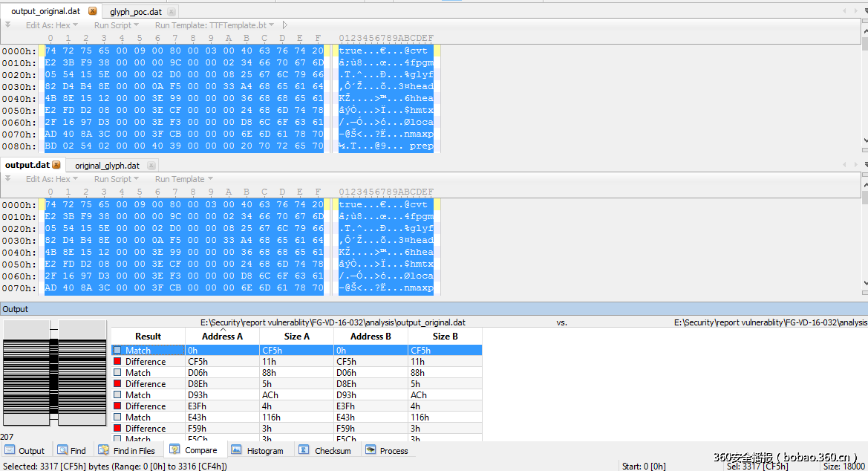Open the Find panel
Screen dimensions: 868x471
72,450
